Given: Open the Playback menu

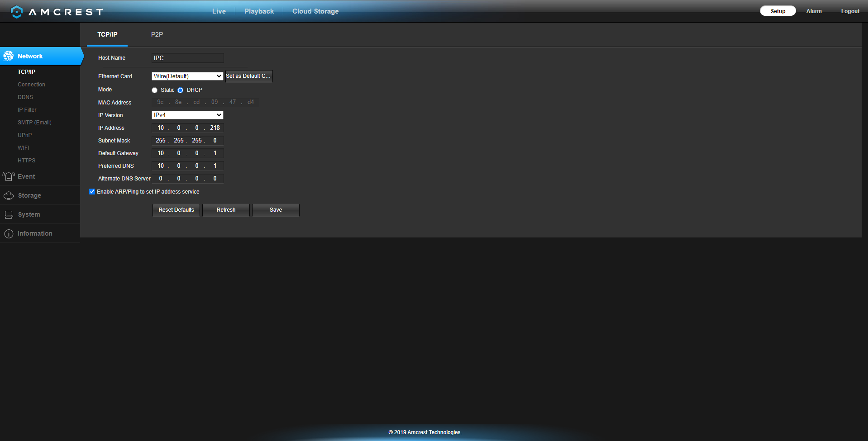Looking at the screenshot, I should (259, 11).
